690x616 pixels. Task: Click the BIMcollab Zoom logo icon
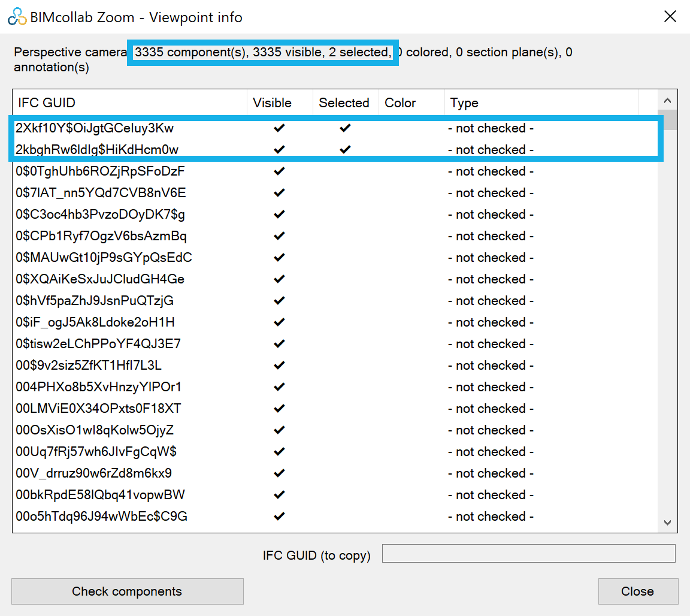tap(17, 17)
